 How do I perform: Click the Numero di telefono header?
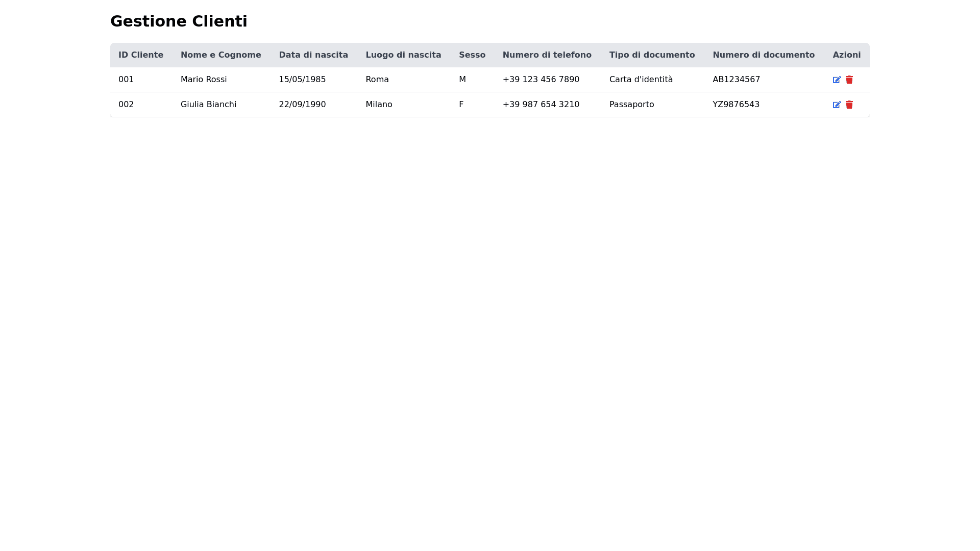[547, 55]
